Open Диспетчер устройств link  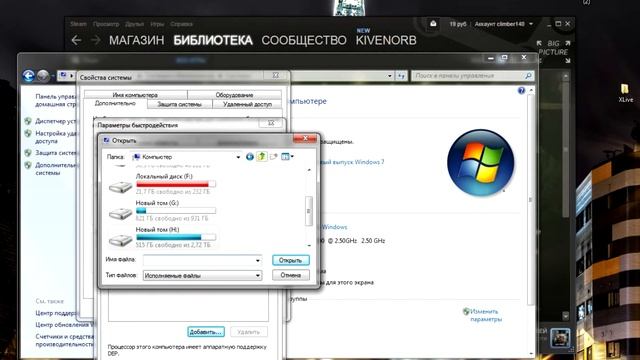click(x=56, y=121)
